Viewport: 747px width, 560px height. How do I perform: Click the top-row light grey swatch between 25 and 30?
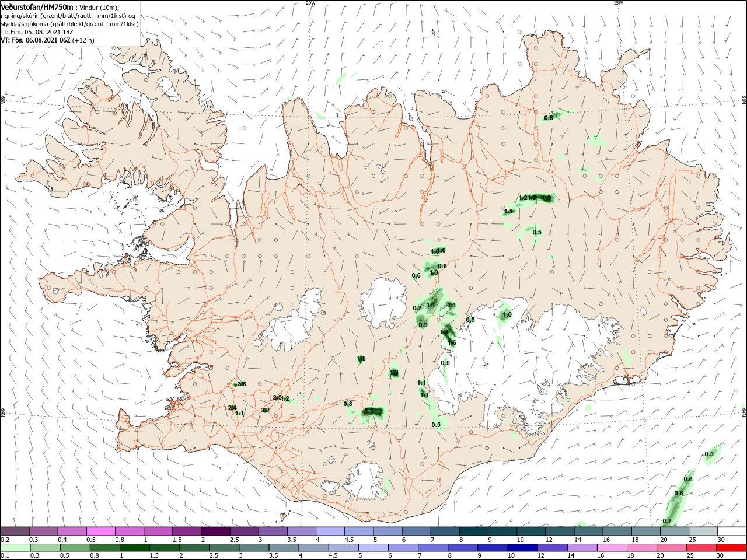[x=703, y=531]
